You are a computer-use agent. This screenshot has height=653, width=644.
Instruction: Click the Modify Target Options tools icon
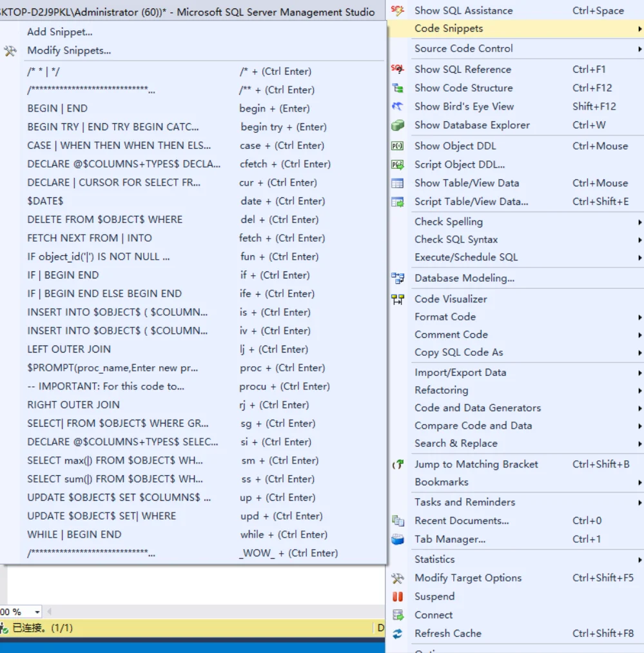click(397, 578)
